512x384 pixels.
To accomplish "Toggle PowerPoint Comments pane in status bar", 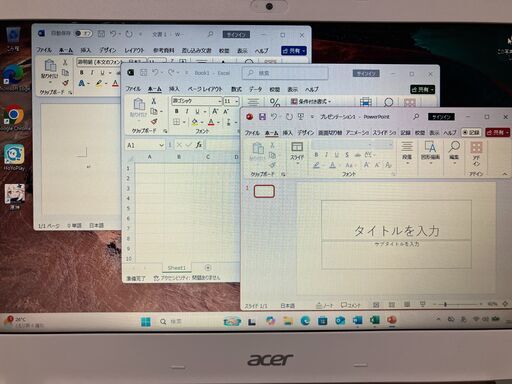I will (x=351, y=305).
